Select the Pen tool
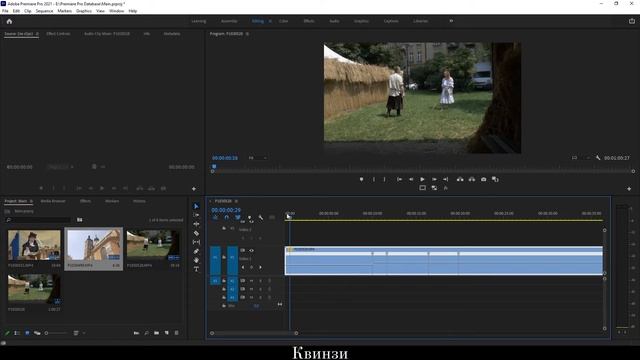 [x=196, y=251]
